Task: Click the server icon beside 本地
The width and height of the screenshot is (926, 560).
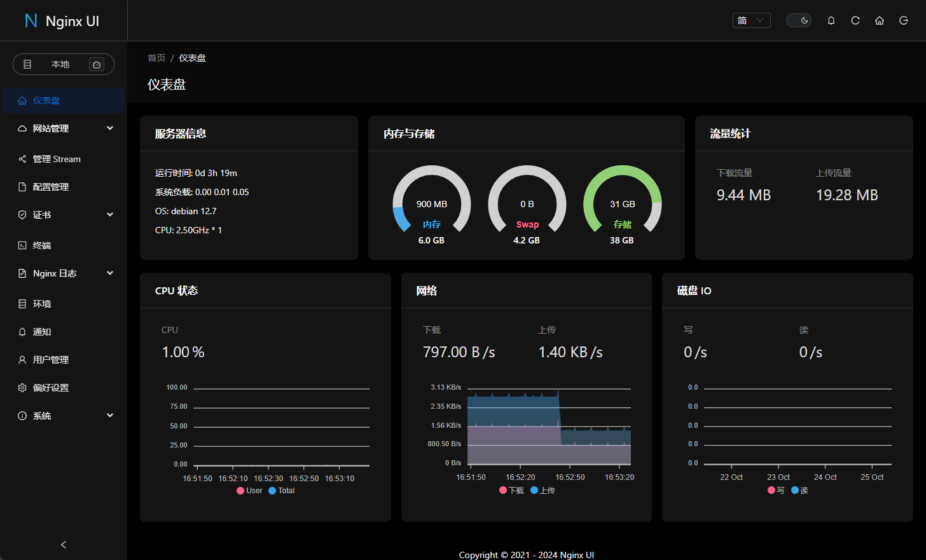Action: click(27, 64)
